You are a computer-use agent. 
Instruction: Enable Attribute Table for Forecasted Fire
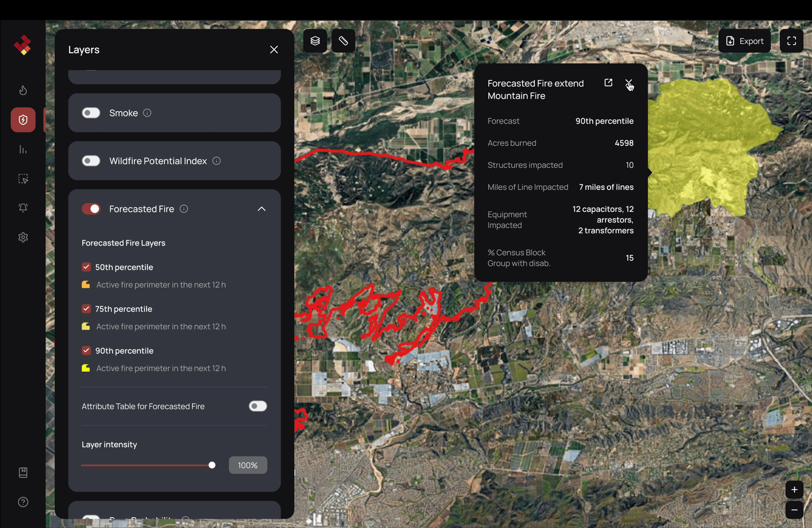point(258,406)
